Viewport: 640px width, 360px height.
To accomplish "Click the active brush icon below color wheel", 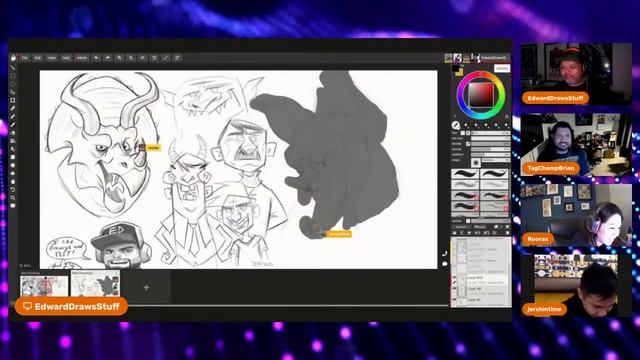I will click(456, 125).
